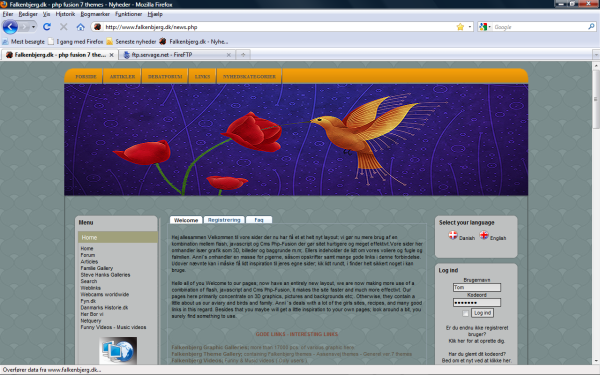Open Steve Hanks Galleries link
This screenshot has height=375, width=600.
105,275
